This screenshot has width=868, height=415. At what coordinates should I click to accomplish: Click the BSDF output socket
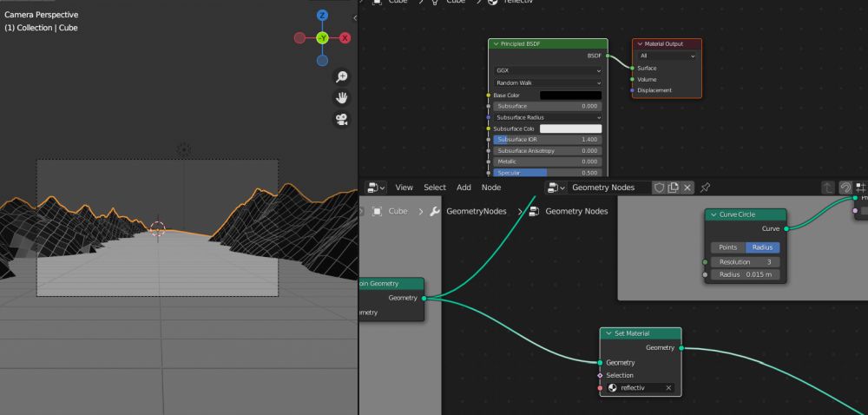(x=608, y=56)
